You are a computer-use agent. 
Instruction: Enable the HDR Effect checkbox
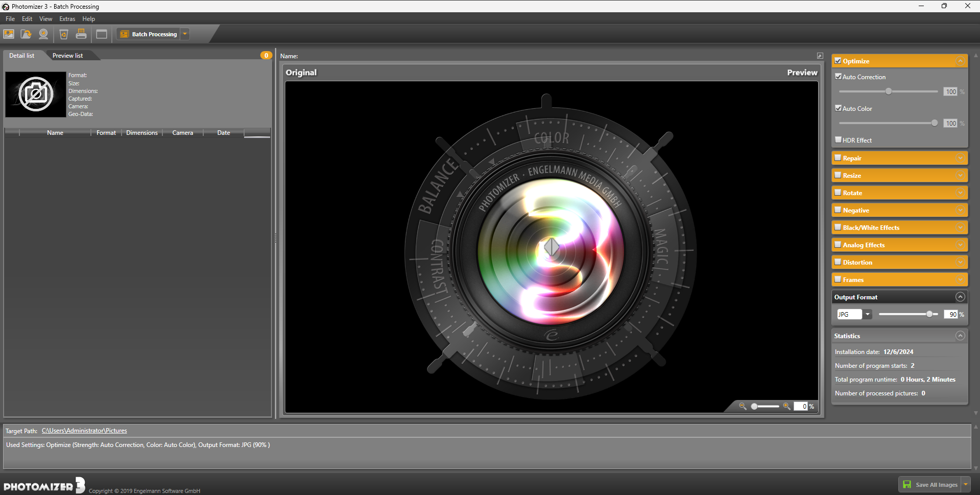coord(838,140)
